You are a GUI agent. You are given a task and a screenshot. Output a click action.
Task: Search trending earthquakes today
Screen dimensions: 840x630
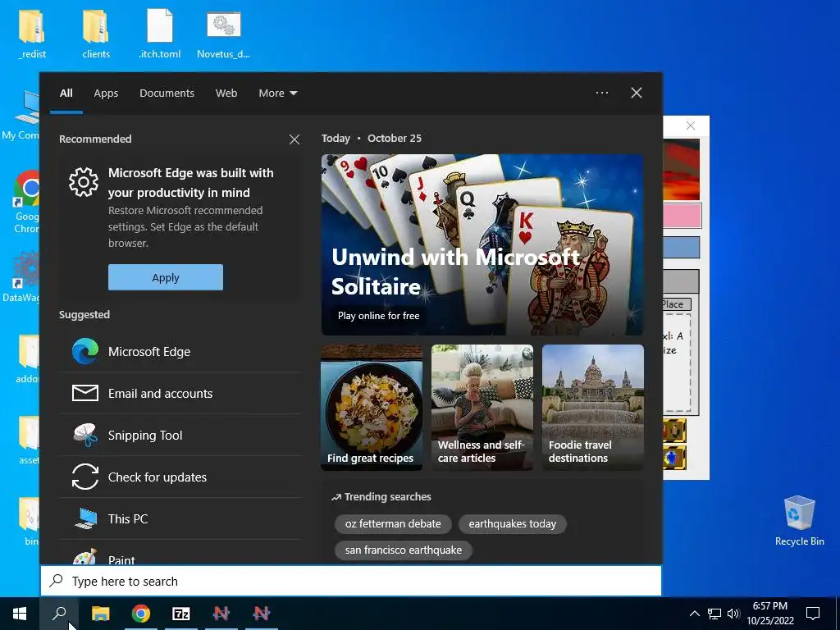pyautogui.click(x=513, y=524)
